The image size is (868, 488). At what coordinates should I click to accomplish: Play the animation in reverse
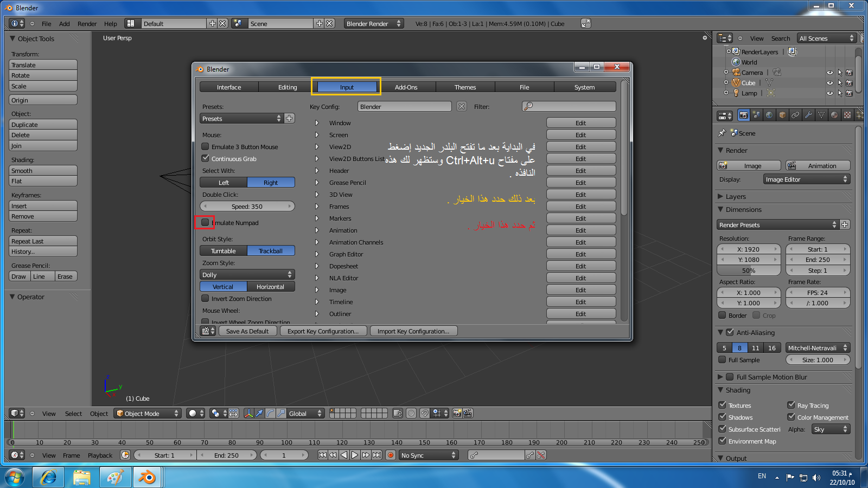[344, 455]
